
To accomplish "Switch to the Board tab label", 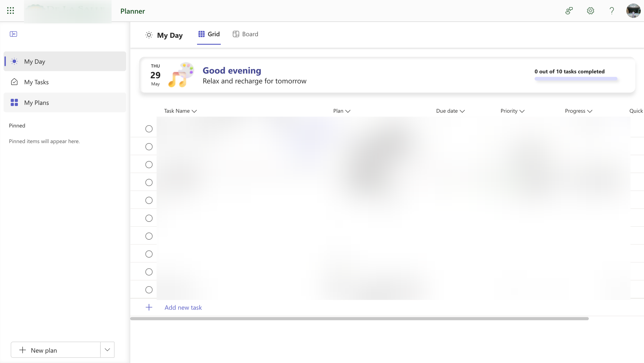I will 250,34.
